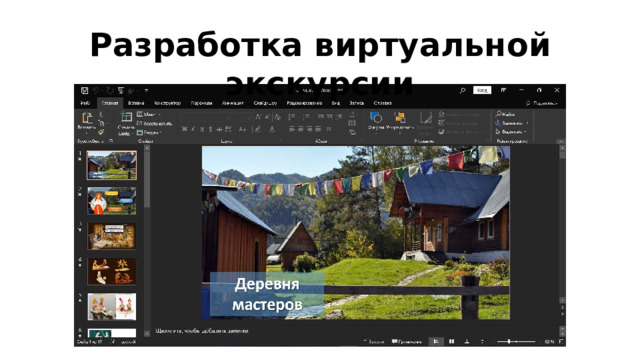Clear all formatting icon
Image resolution: width=640 pixels, height=360 pixels.
coord(278,117)
